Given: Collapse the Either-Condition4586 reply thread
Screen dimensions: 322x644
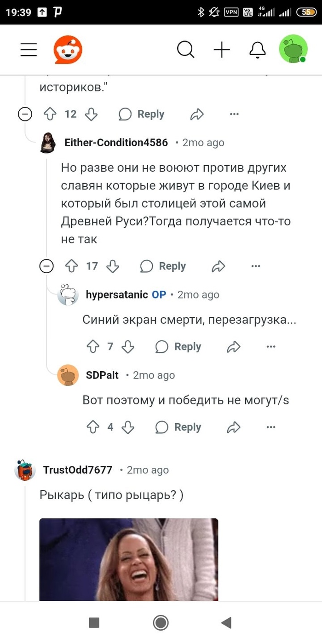Looking at the screenshot, I should [x=46, y=266].
